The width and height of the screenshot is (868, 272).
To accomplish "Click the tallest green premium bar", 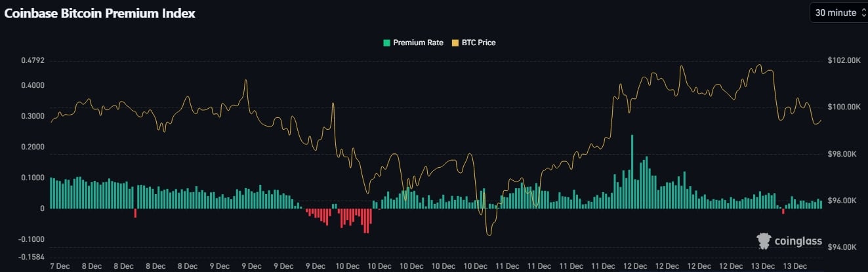I will (632, 172).
